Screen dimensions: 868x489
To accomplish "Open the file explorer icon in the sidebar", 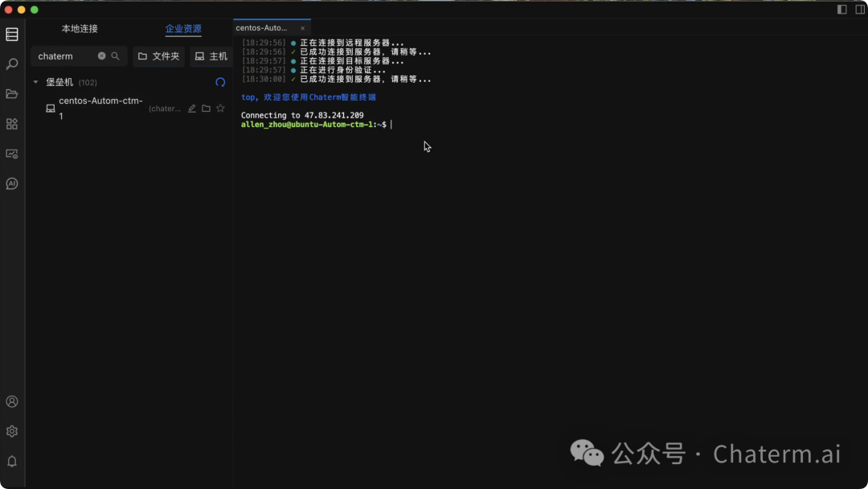I will (x=11, y=92).
